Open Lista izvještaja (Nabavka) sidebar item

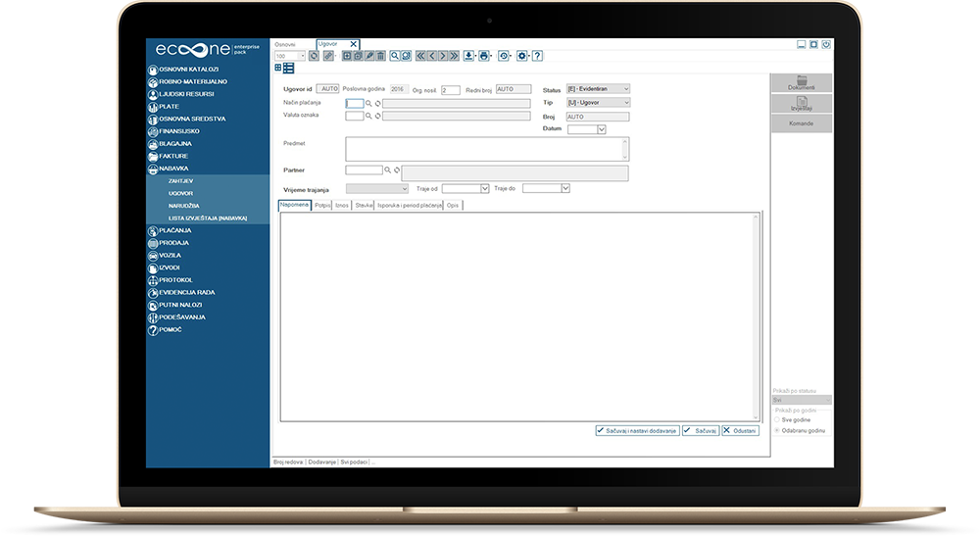tap(208, 218)
